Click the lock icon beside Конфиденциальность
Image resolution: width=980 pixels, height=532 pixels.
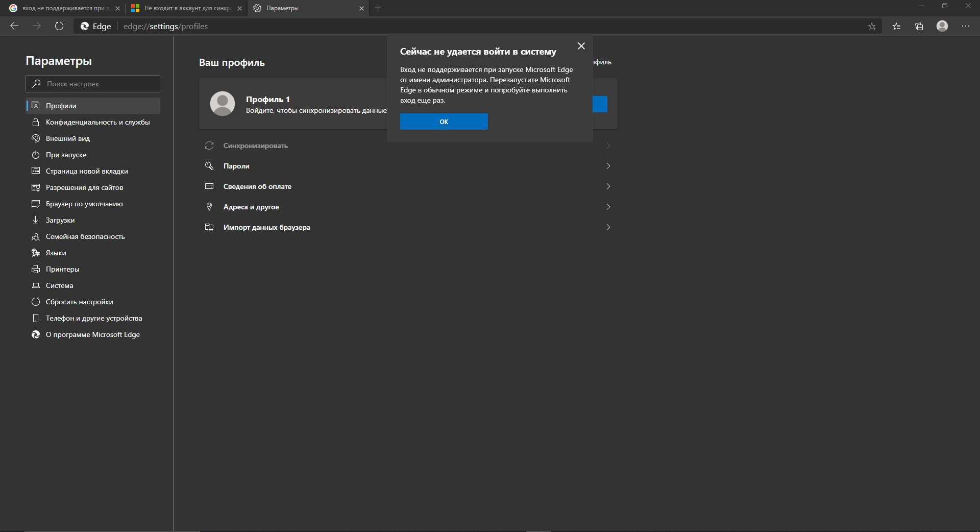36,122
